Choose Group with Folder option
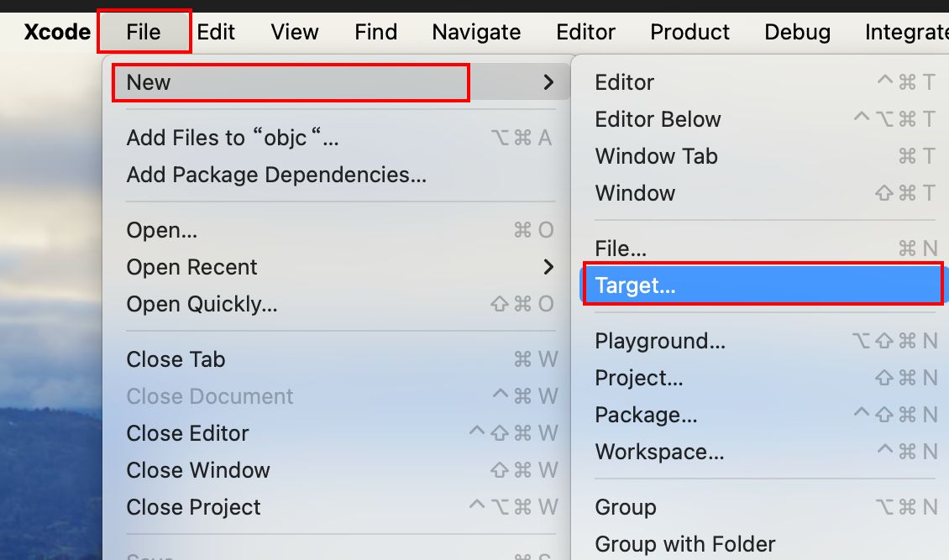The image size is (949, 560). coord(685,544)
